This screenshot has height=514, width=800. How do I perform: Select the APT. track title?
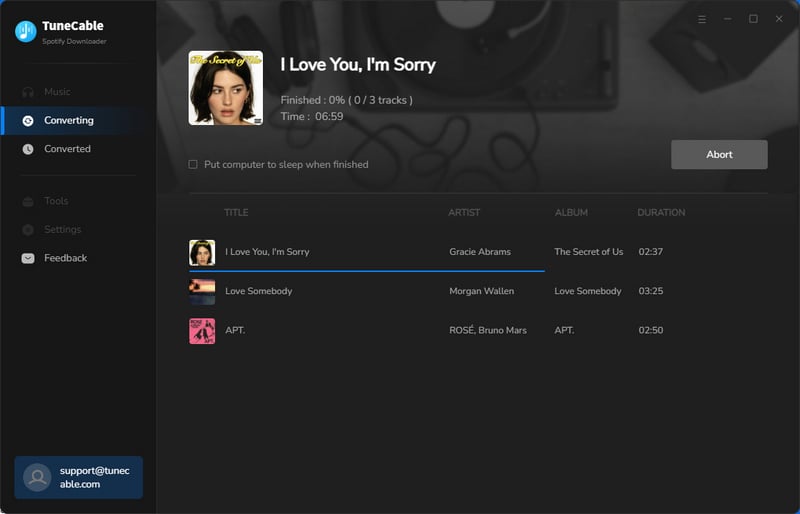(235, 330)
